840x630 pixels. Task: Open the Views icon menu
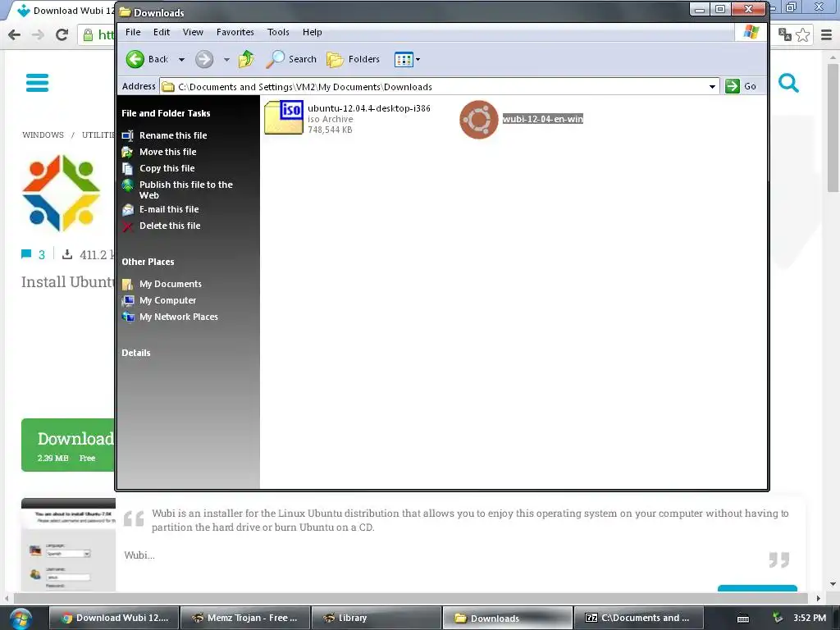[407, 59]
